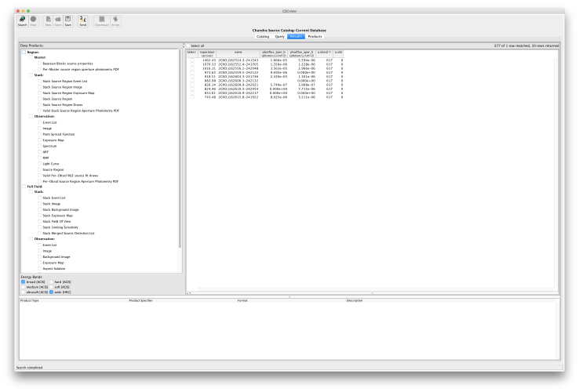Select the Light Curve product item
This screenshot has height=392, width=579.
(50, 163)
